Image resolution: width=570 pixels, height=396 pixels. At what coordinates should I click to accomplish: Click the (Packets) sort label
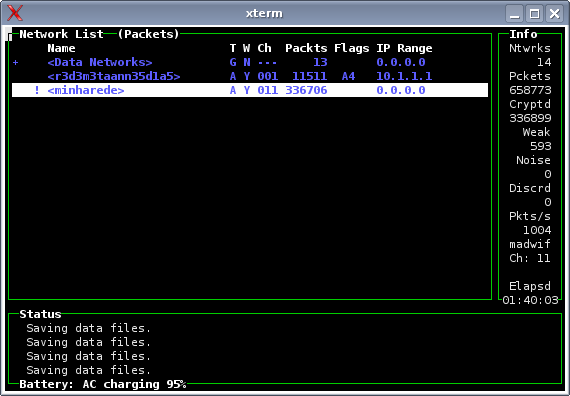[149, 34]
